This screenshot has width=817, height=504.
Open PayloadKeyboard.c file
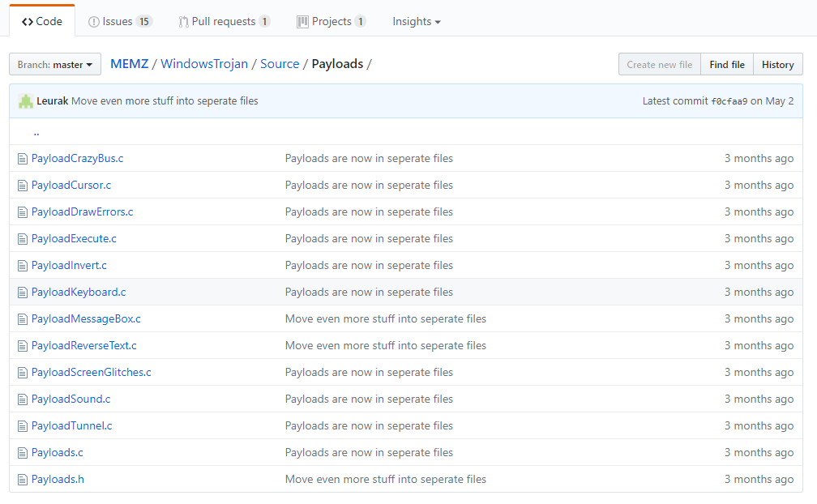point(78,292)
